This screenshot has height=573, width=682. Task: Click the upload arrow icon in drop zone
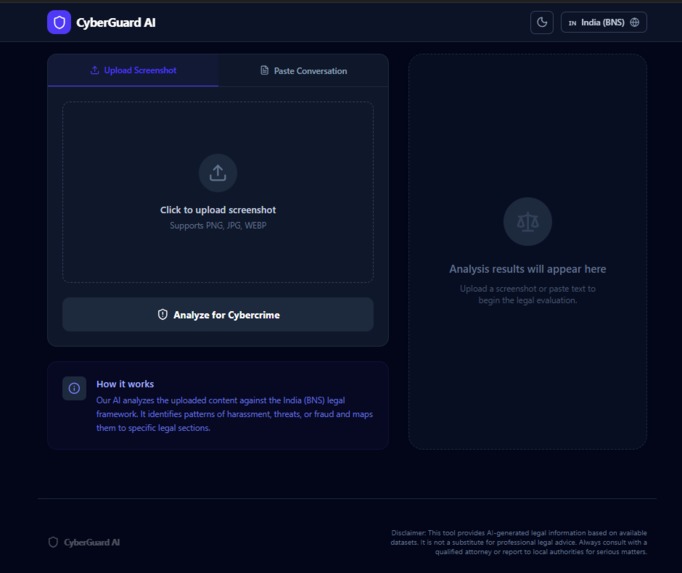click(x=218, y=173)
